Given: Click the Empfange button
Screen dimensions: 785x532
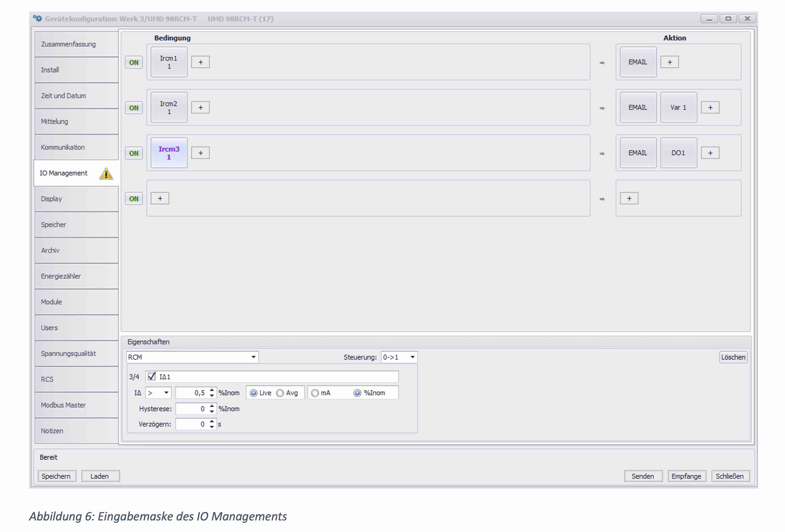Looking at the screenshot, I should pos(687,476).
